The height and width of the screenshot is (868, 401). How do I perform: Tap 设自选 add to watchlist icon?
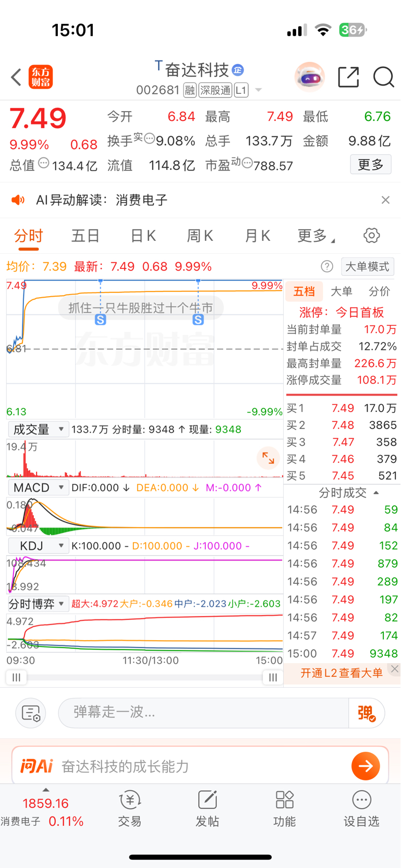[361, 809]
